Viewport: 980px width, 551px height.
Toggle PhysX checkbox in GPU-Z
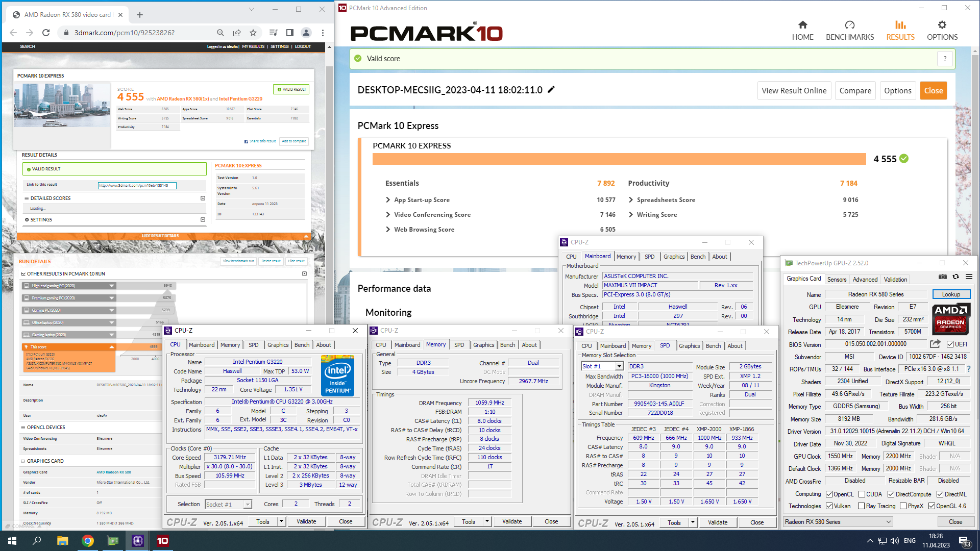(x=903, y=506)
